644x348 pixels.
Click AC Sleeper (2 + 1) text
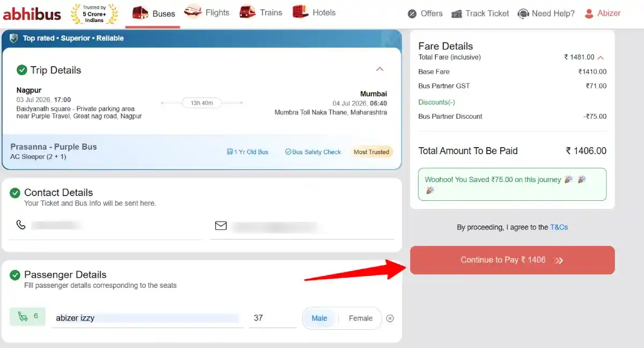point(38,157)
